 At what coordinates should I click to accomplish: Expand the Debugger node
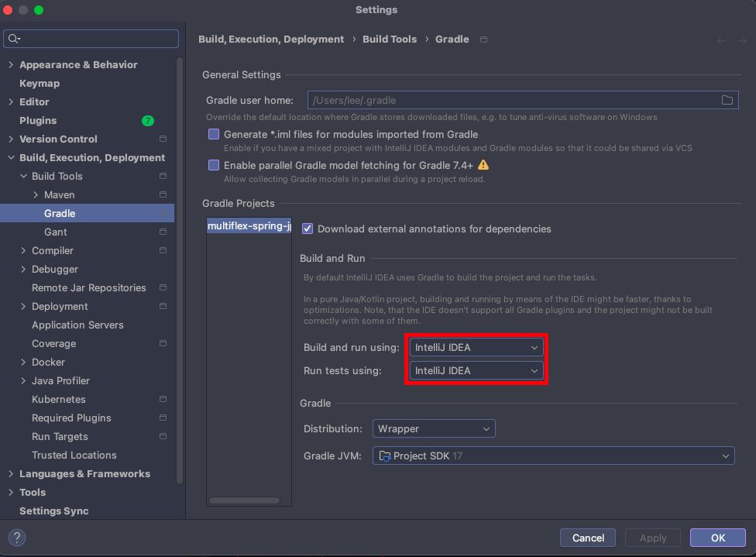(x=23, y=269)
